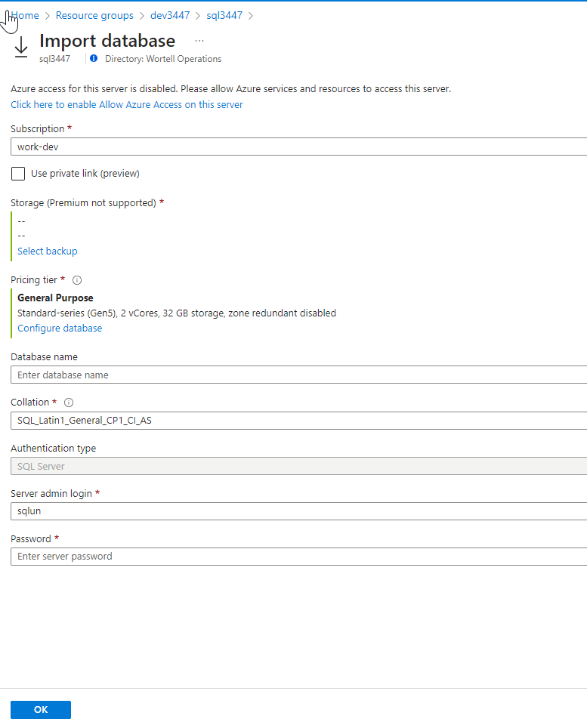This screenshot has height=728, width=587.
Task: Open Resource groups from the breadcrumb
Action: (94, 15)
